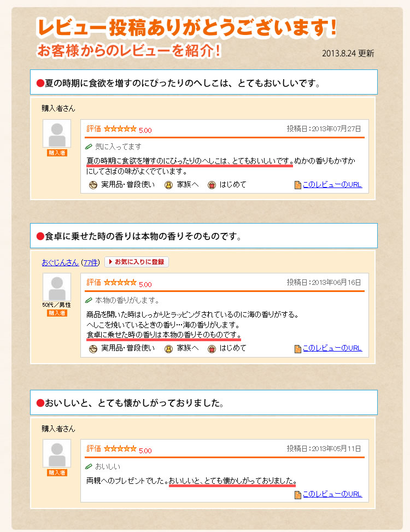Open このレビューのURL link dated 2013年05月11日
This screenshot has height=532, width=410.
[332, 494]
